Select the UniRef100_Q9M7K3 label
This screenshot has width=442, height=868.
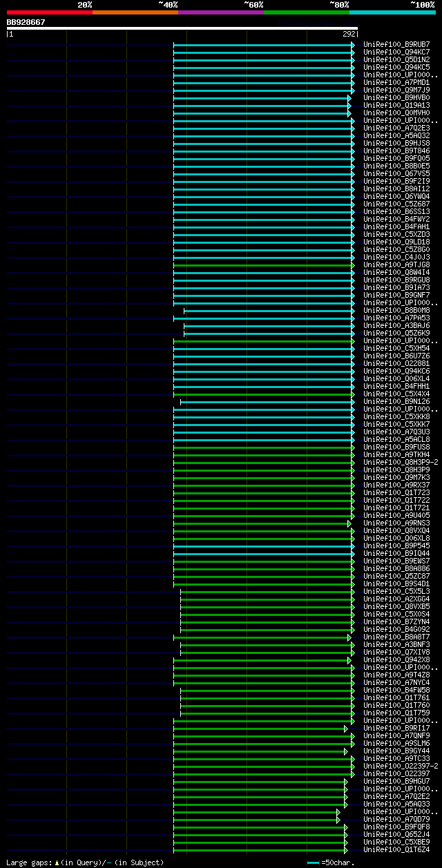click(396, 477)
